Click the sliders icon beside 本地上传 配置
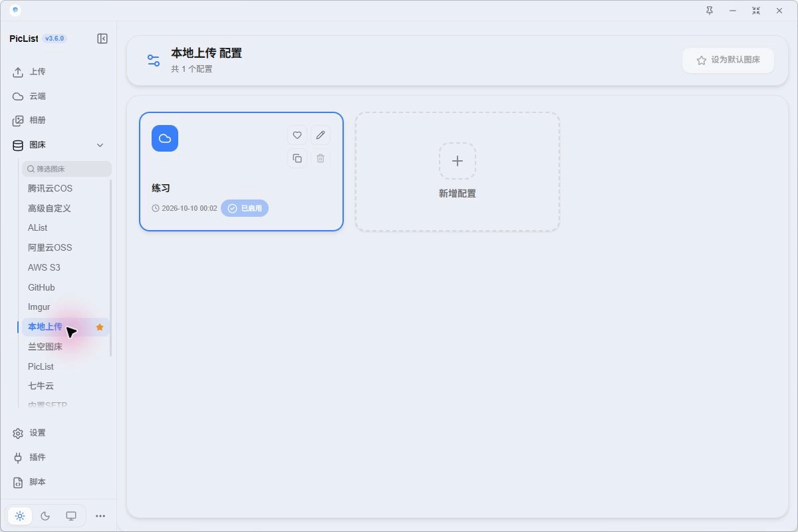Image resolution: width=798 pixels, height=532 pixels. coord(154,61)
